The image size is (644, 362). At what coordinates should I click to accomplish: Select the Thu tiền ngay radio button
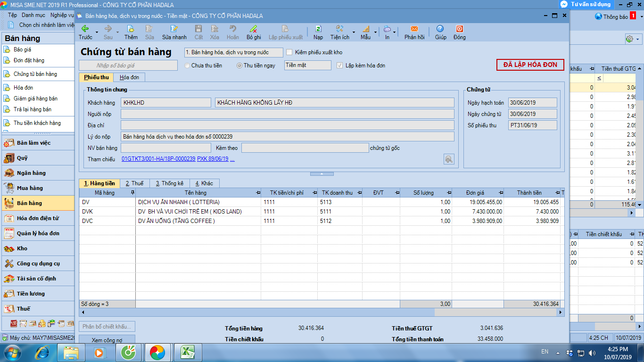(239, 66)
